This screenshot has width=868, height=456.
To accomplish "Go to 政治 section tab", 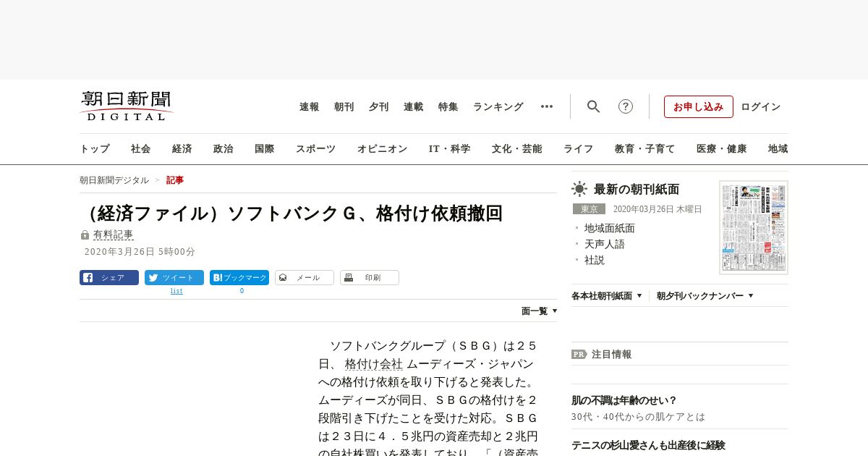I will [x=224, y=148].
